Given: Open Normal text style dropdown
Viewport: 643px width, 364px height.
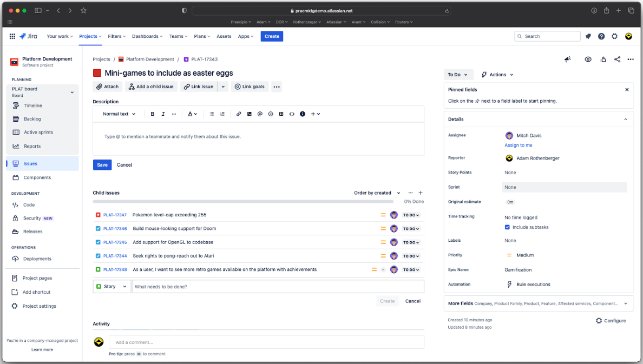Looking at the screenshot, I should coord(119,114).
